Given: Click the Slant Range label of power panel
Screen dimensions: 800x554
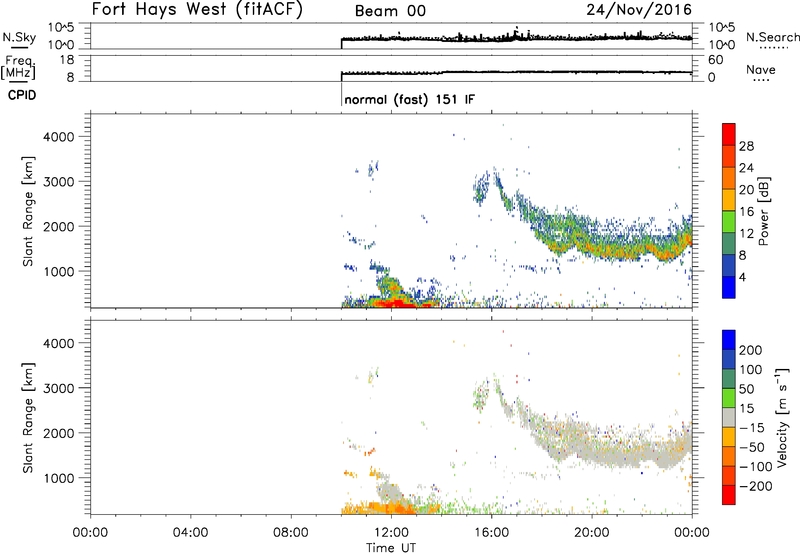Looking at the screenshot, I should pyautogui.click(x=28, y=211).
